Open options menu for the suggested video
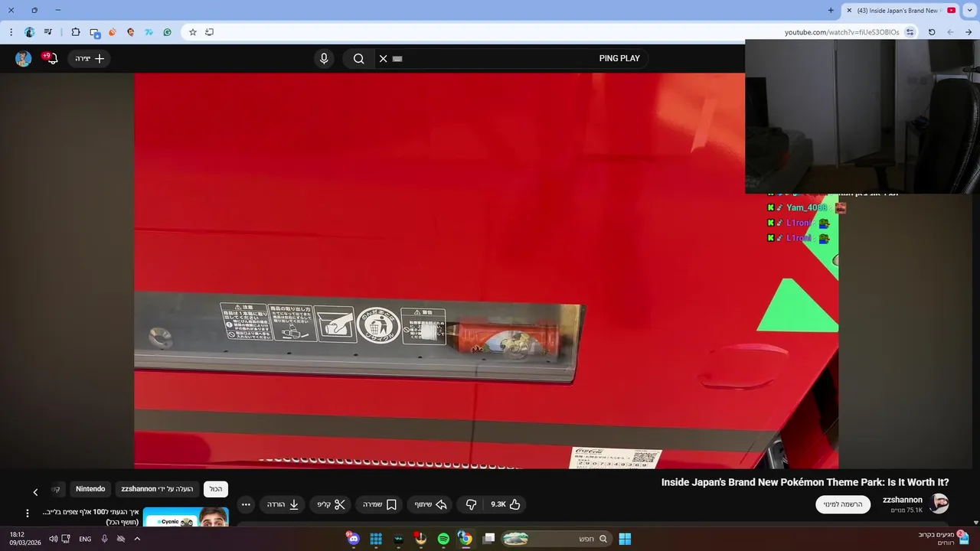Screen dimensions: 980x551 click(28, 514)
